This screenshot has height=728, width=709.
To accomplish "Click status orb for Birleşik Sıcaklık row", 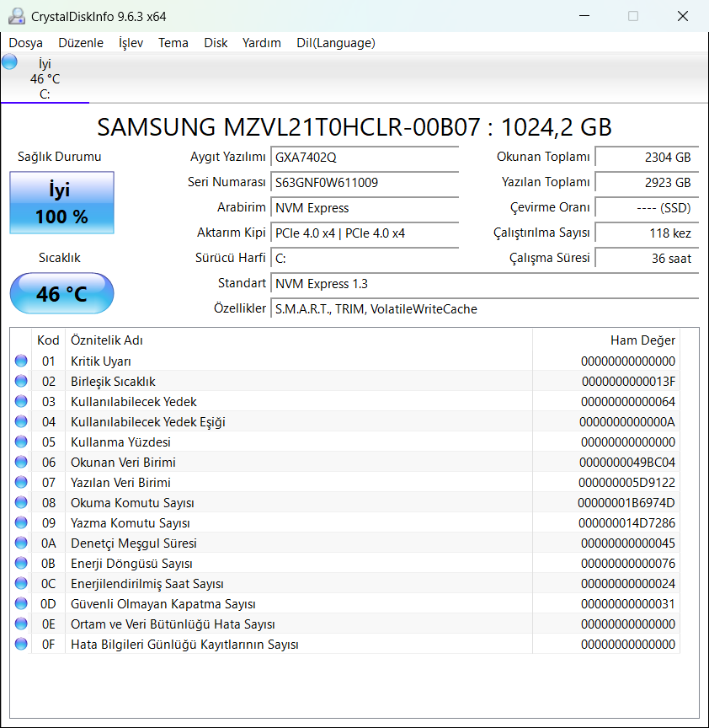I will tap(21, 381).
